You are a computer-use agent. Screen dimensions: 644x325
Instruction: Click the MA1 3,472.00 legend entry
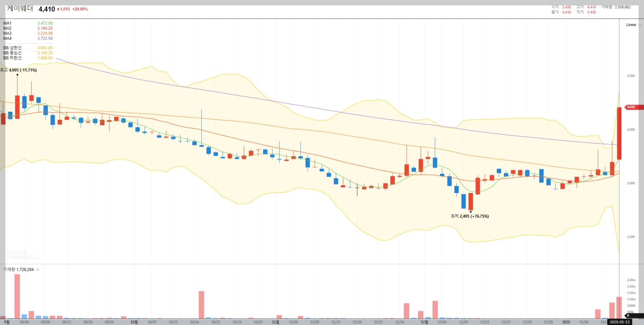[28, 23]
